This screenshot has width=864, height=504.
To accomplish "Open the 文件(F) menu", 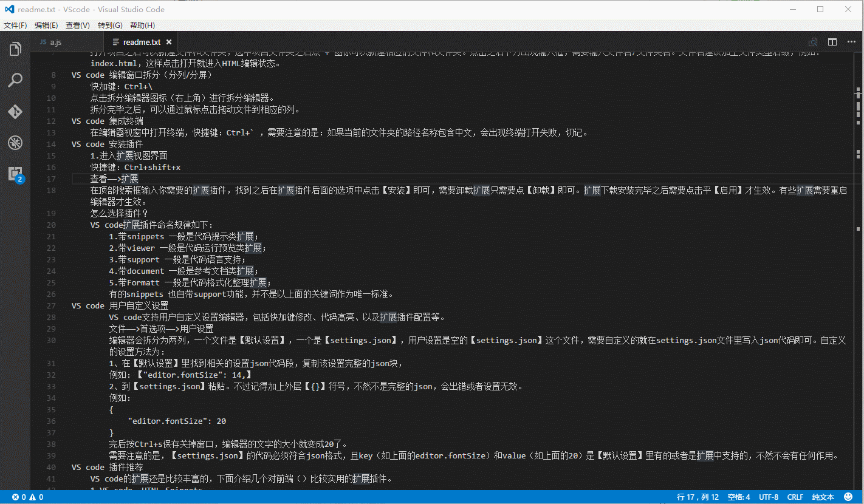I will (15, 26).
